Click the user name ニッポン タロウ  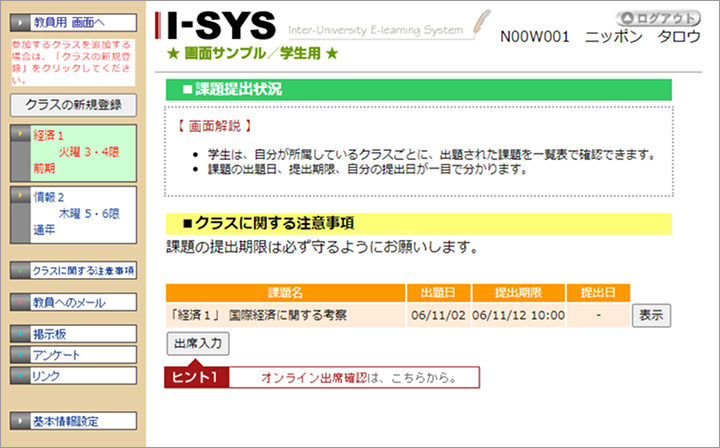tap(643, 37)
